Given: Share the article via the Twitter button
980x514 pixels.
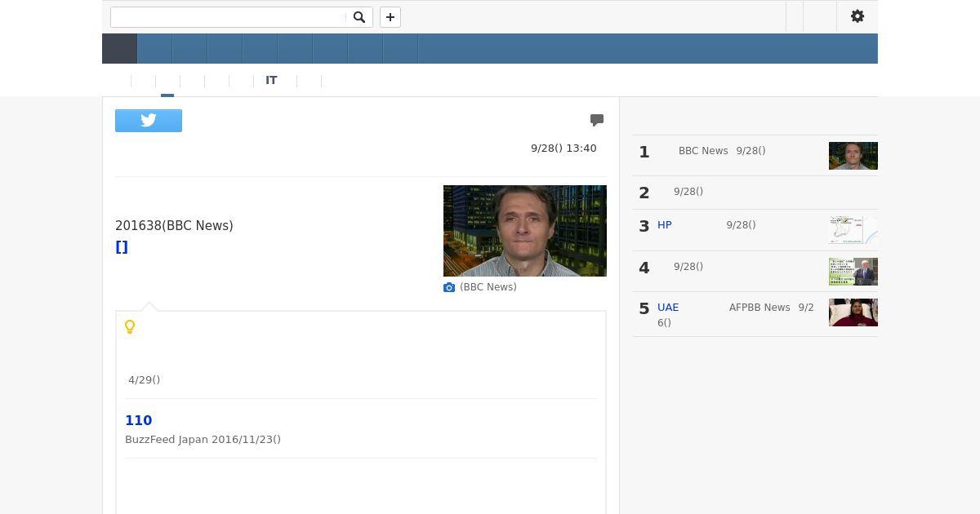Looking at the screenshot, I should (x=149, y=121).
